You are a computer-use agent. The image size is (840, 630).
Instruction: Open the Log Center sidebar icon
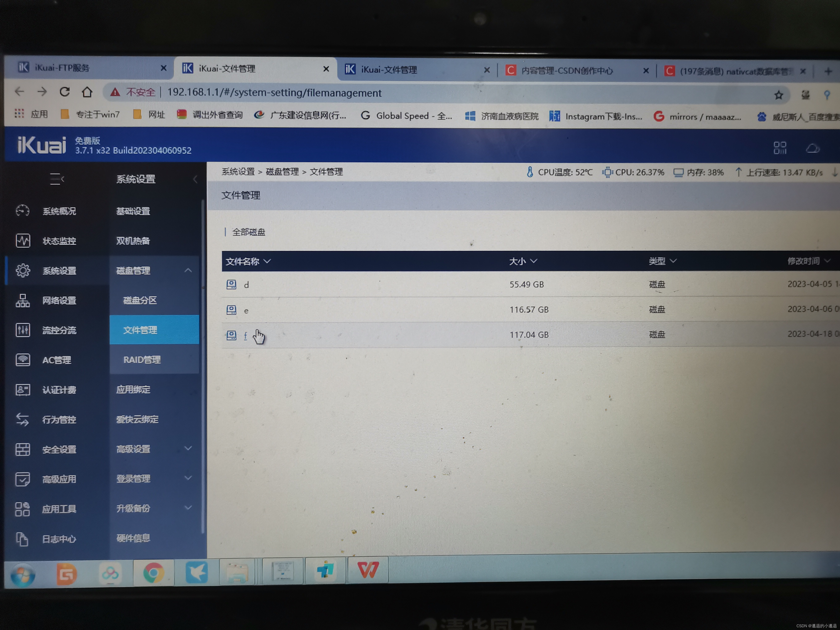click(22, 539)
